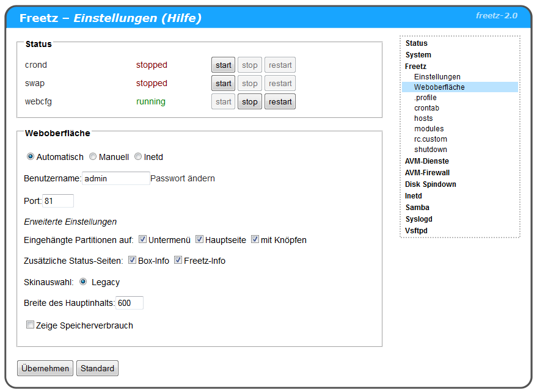Disable the Box-Info status page checkbox
This screenshot has height=392, width=537.
coord(132,260)
